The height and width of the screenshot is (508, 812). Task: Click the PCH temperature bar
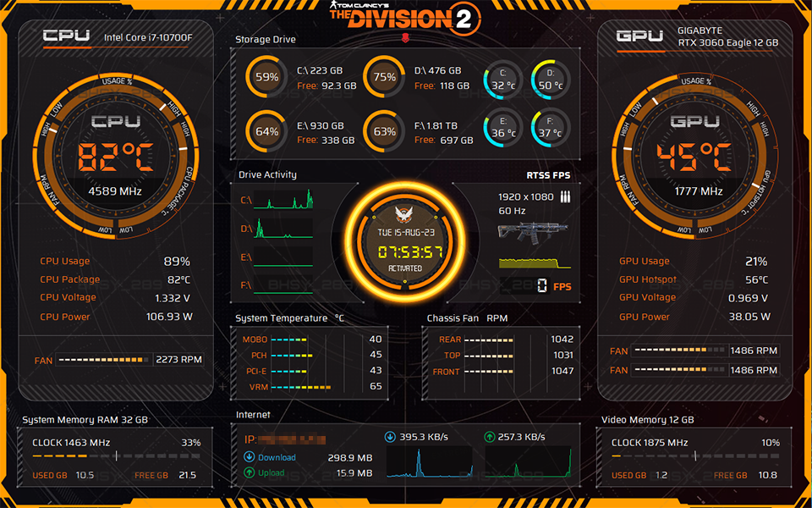[292, 356]
